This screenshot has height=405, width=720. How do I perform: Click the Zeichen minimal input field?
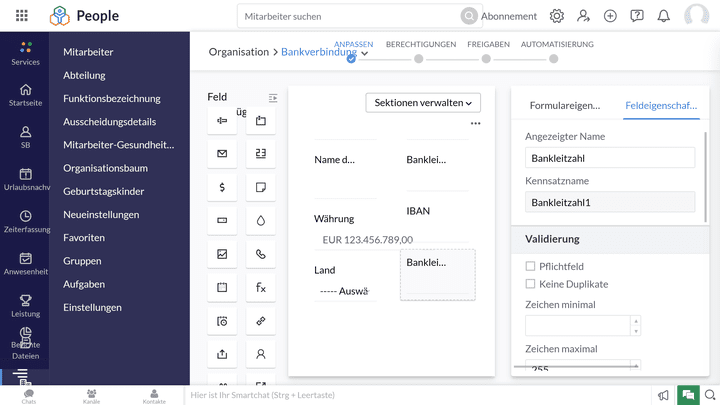(579, 326)
